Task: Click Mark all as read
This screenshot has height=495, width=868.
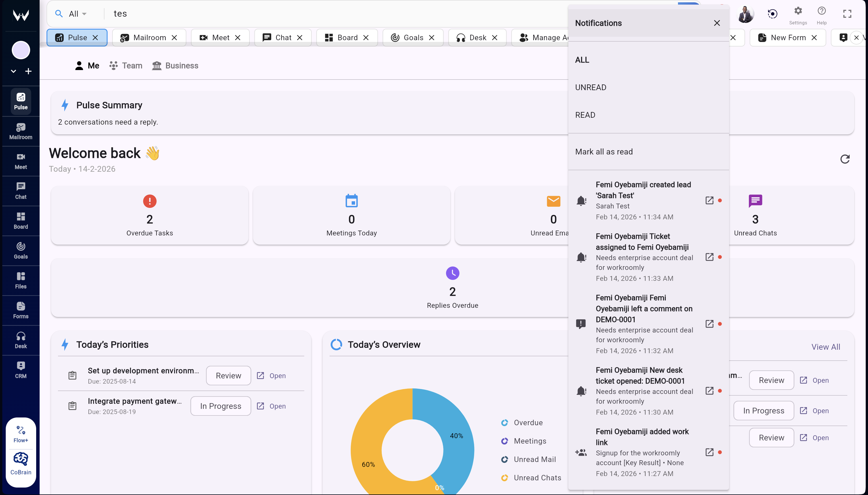Action: point(604,152)
